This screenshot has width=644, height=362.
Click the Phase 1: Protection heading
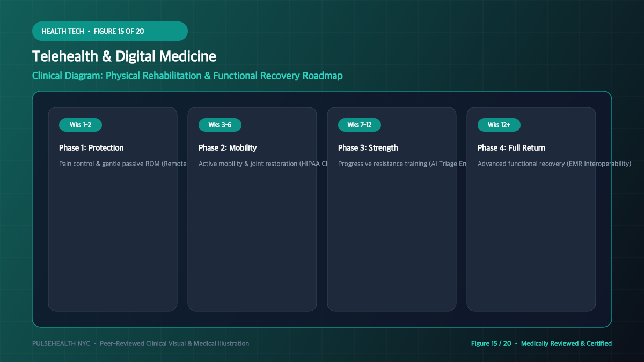click(x=91, y=147)
